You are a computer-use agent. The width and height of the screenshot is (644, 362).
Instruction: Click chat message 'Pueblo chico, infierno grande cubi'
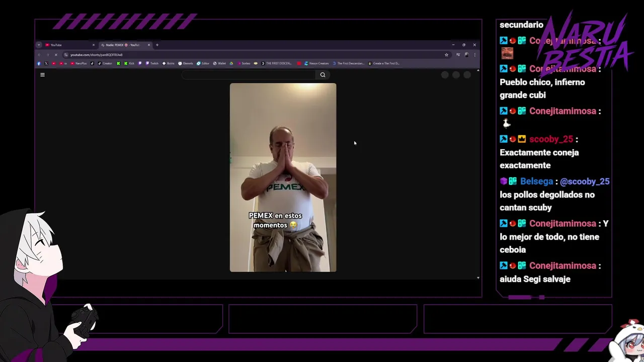pyautogui.click(x=542, y=88)
